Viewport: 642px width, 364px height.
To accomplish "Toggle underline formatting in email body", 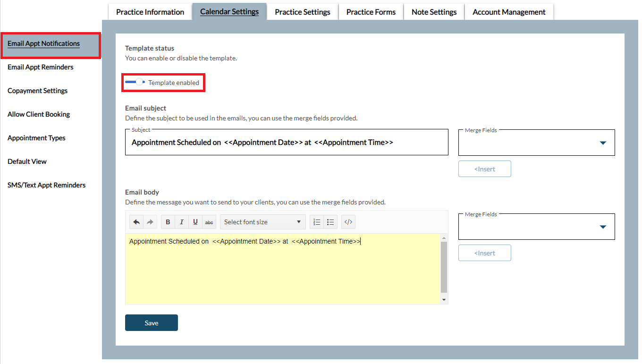I will 195,222.
